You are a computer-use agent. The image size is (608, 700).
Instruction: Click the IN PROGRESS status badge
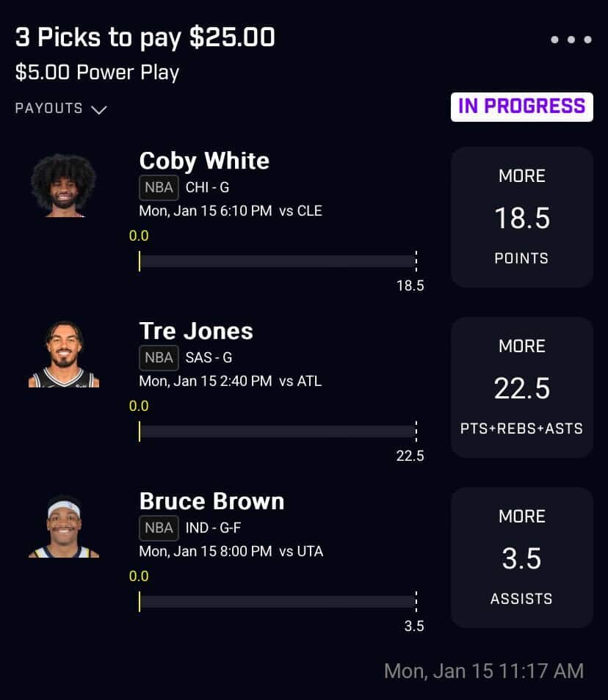tap(521, 106)
